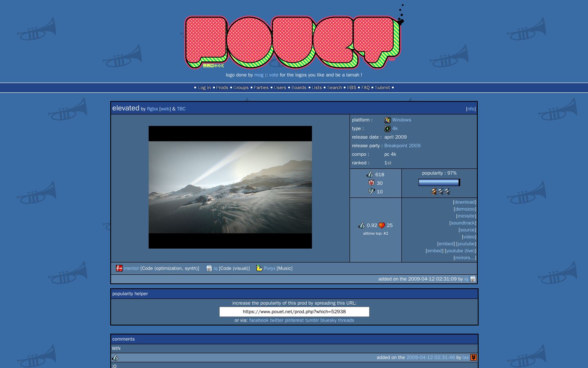Open the video link
The image size is (588, 368).
[x=469, y=237]
